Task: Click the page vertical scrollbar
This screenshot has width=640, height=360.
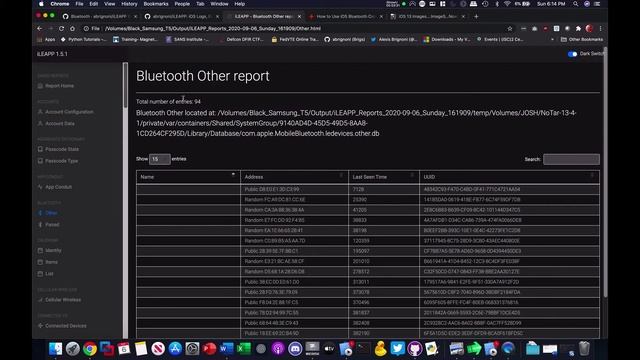Action: click(605, 171)
